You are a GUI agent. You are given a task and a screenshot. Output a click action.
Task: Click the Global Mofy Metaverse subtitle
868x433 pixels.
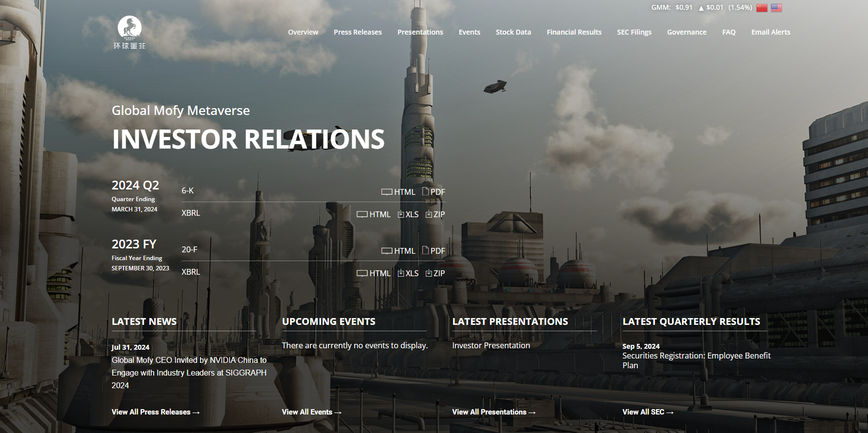[x=181, y=111]
